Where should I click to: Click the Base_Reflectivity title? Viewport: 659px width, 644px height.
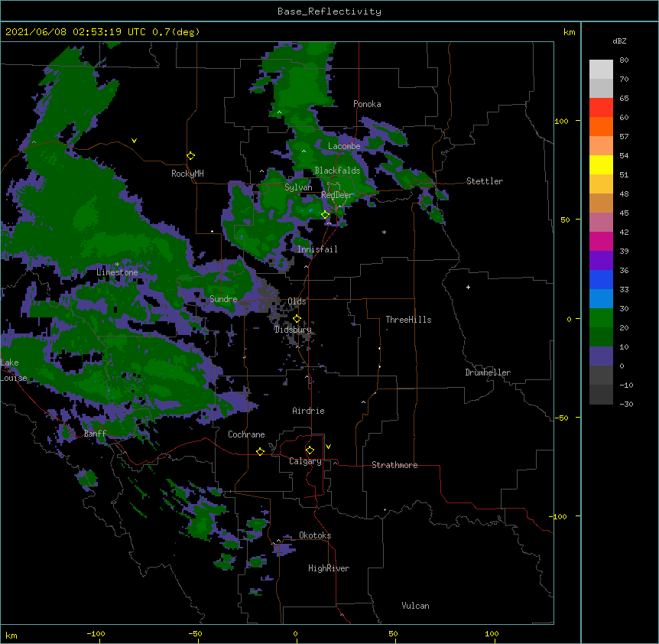pyautogui.click(x=329, y=11)
